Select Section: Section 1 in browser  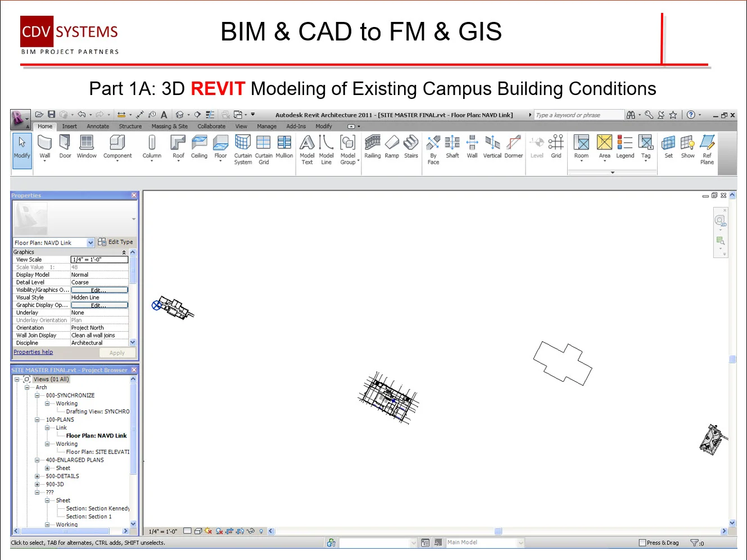[x=89, y=517]
